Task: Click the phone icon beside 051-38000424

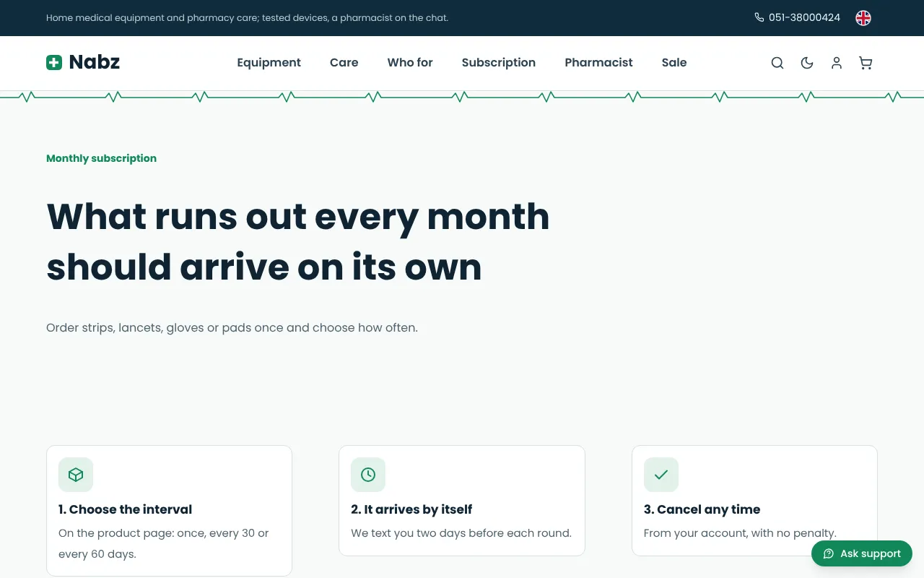Action: (x=759, y=17)
